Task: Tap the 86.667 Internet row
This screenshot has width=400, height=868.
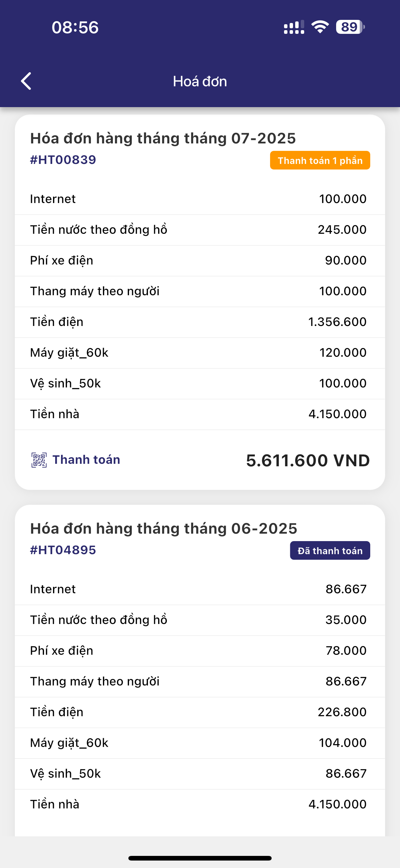Action: 200,589
